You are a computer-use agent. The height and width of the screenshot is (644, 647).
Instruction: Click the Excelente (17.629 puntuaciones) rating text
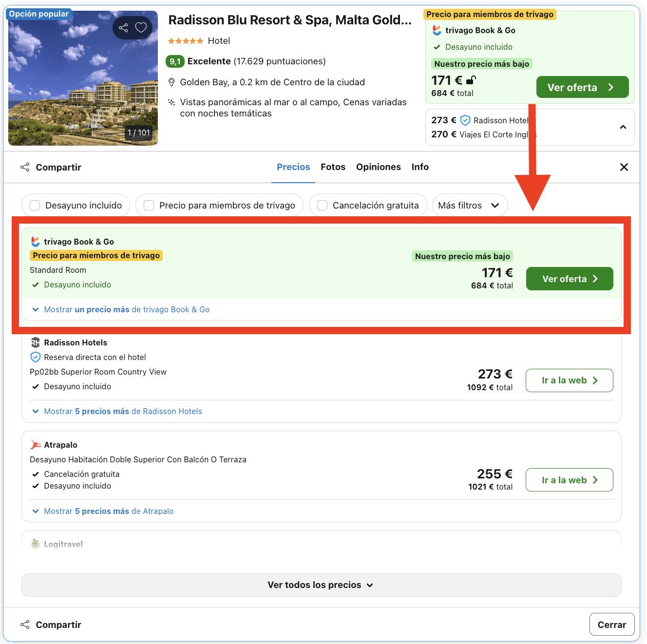point(257,61)
